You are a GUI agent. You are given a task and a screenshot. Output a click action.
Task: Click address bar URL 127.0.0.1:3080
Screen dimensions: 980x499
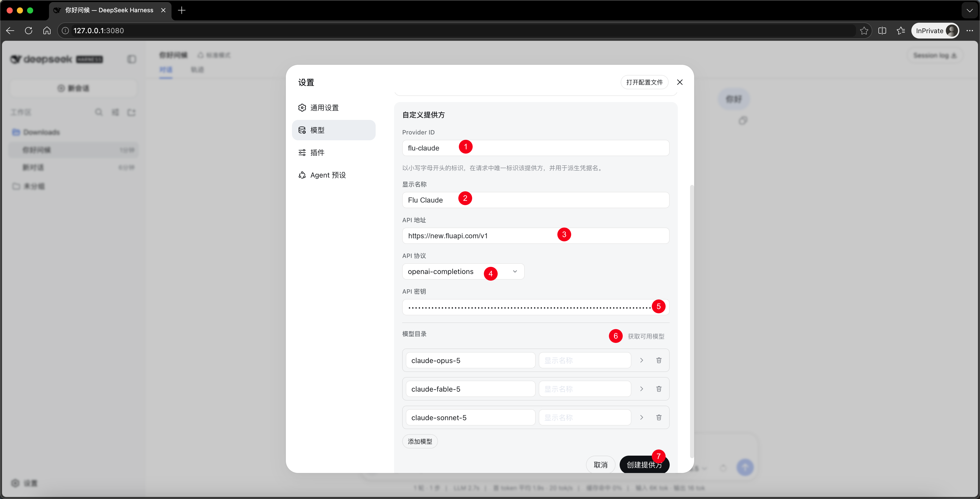tap(99, 30)
